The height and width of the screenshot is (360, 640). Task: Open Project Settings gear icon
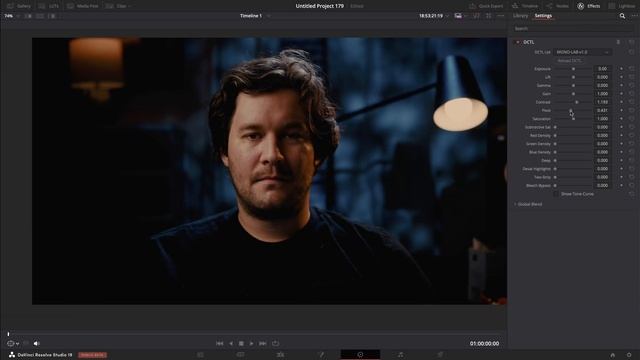pyautogui.click(x=629, y=355)
